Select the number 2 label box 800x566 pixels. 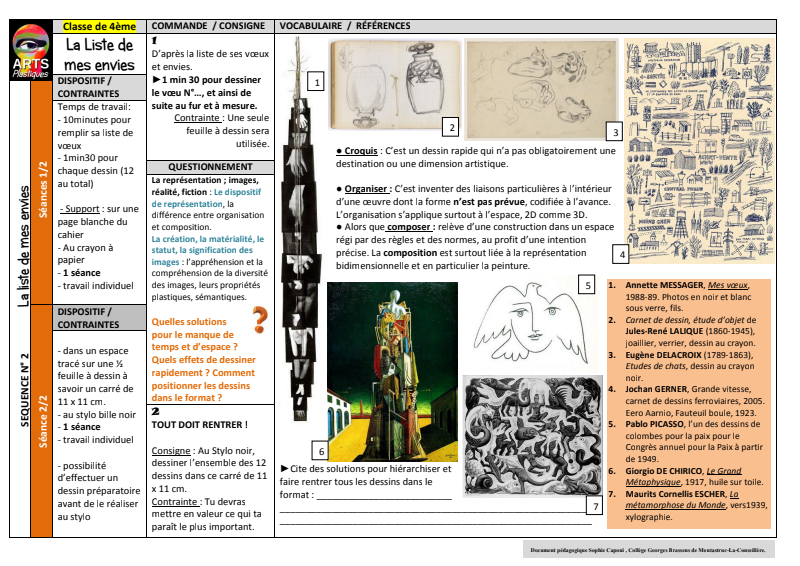click(x=451, y=127)
